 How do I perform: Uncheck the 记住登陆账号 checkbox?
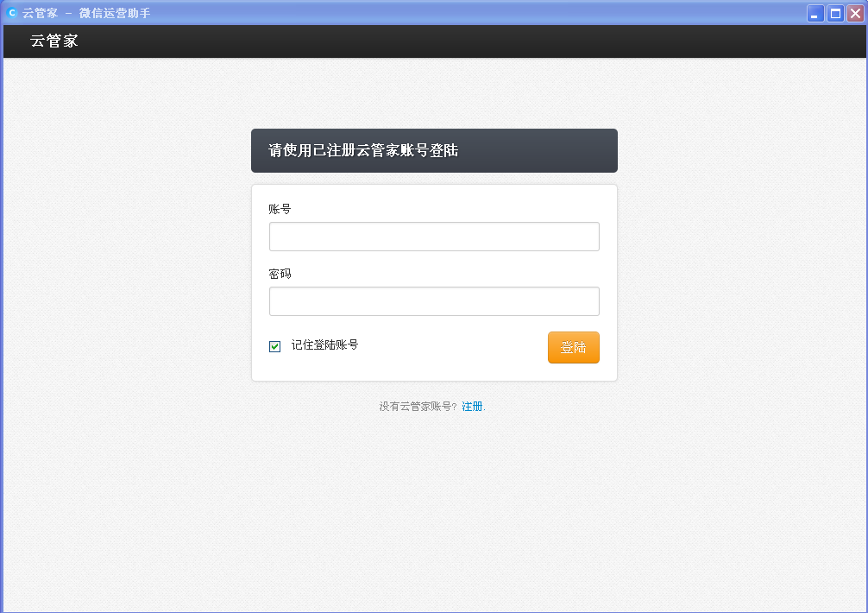[274, 346]
